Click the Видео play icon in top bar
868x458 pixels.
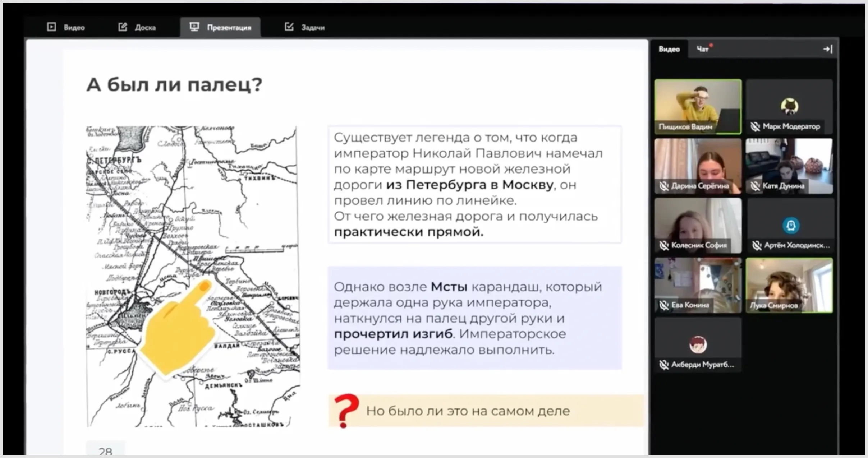51,27
